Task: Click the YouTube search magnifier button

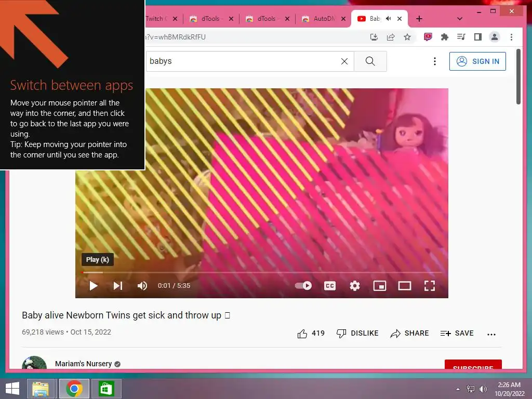Action: click(370, 61)
